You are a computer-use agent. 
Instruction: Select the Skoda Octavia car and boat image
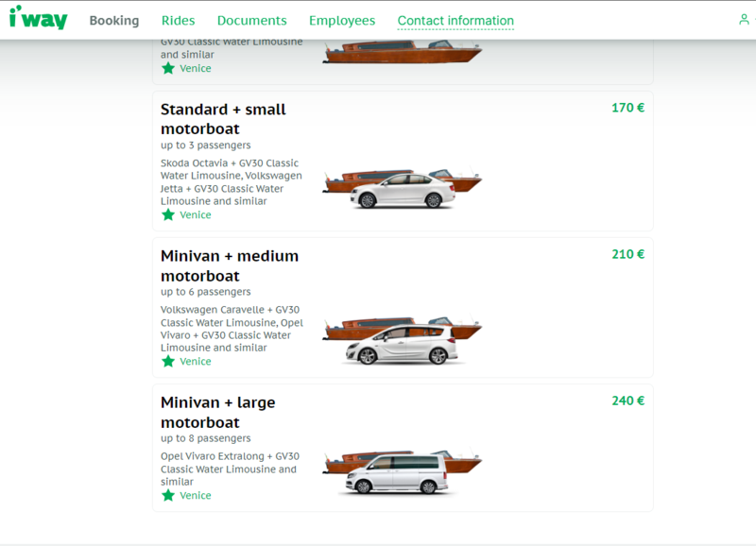point(402,189)
